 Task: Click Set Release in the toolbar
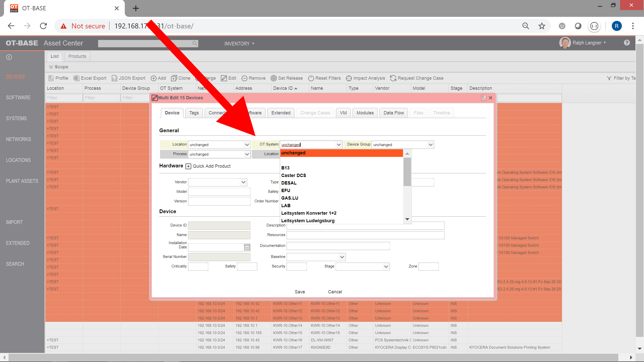coord(287,78)
